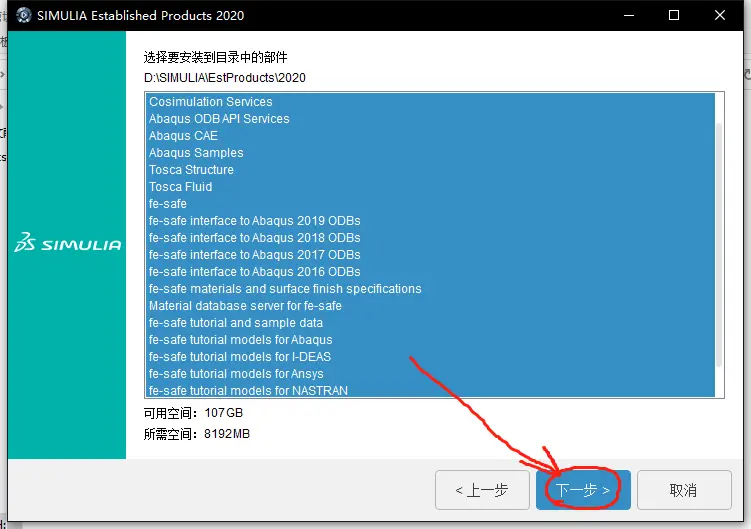This screenshot has height=529, width=751.
Task: Select fe-safe materials and surface finish specifications
Action: click(430, 288)
